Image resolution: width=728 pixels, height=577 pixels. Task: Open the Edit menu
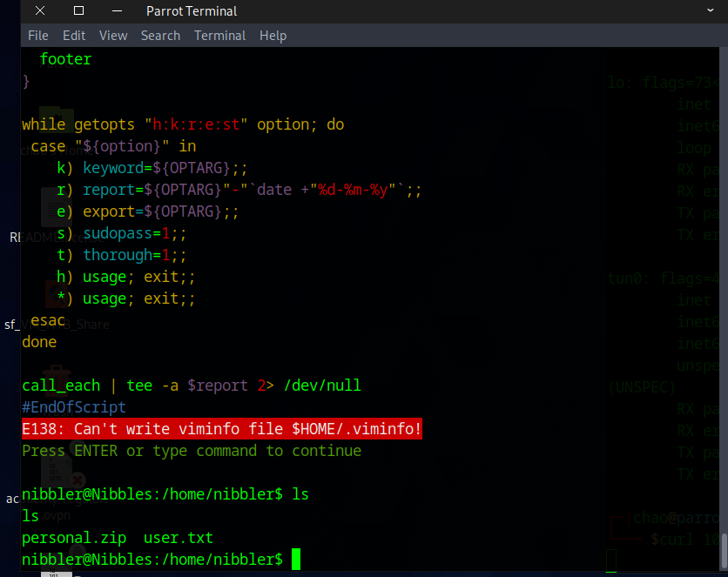pos(74,36)
